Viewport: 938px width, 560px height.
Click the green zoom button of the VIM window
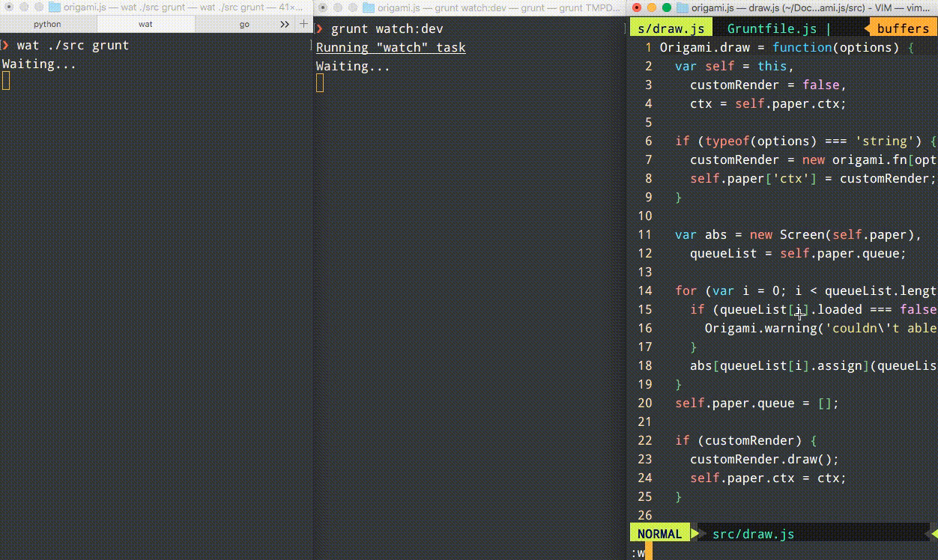[667, 7]
